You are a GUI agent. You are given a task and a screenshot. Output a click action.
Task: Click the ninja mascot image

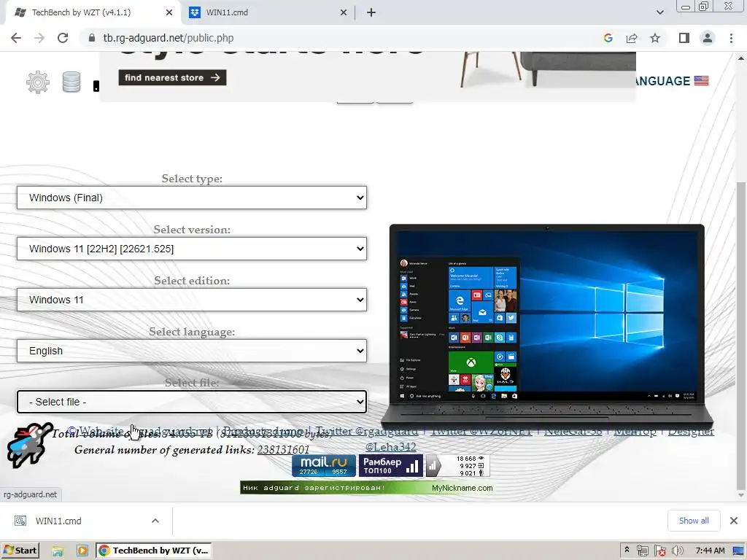pyautogui.click(x=31, y=445)
